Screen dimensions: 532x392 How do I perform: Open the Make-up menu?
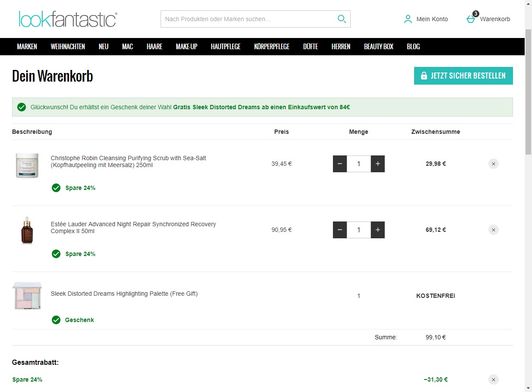tap(187, 47)
